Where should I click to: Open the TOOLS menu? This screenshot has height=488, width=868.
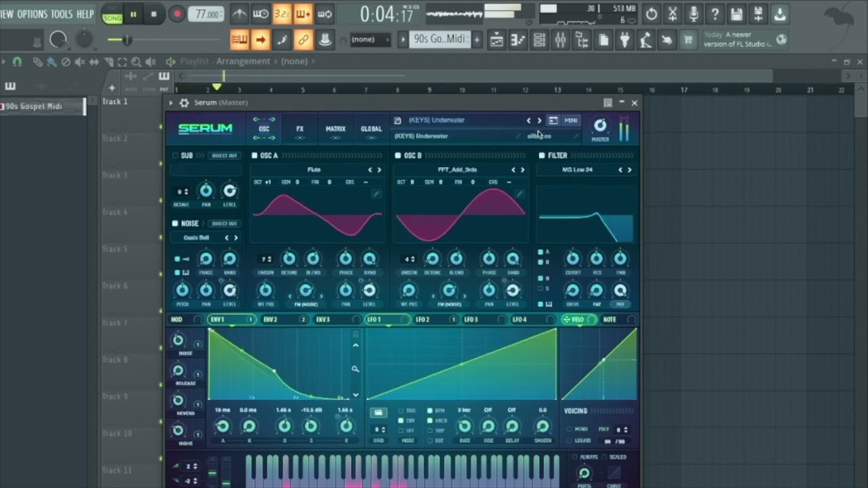pos(62,14)
